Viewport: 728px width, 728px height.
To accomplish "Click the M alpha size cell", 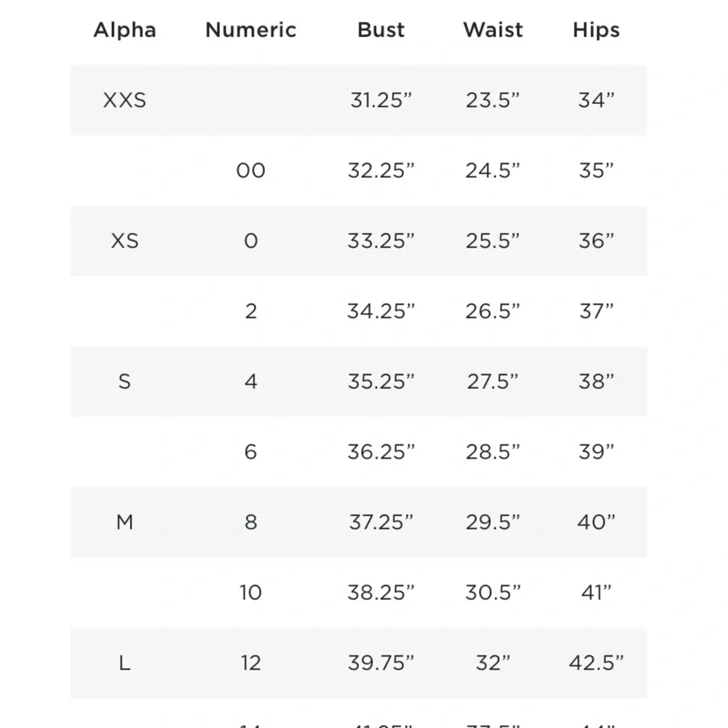I will click(124, 522).
